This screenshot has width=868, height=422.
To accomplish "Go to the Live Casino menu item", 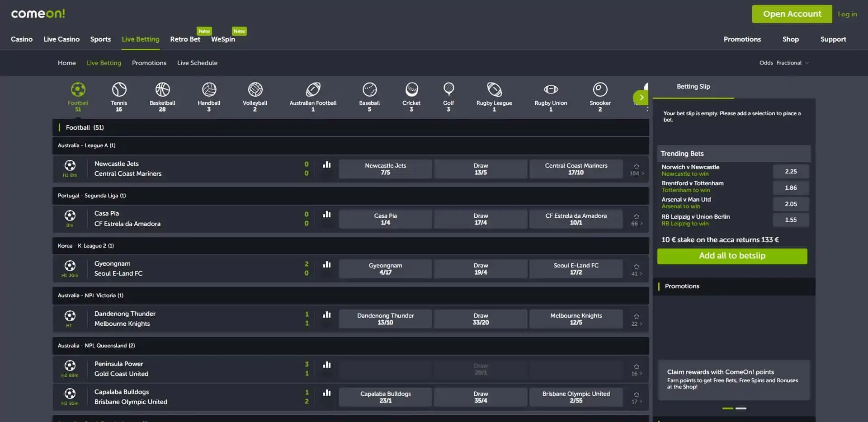I will [x=61, y=39].
